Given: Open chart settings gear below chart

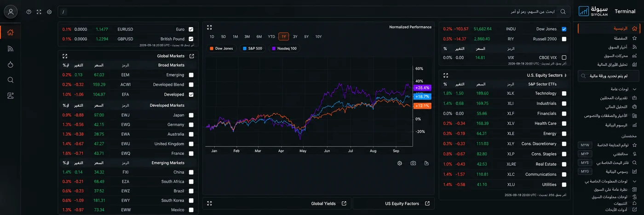Looking at the screenshot, I should point(400,163).
